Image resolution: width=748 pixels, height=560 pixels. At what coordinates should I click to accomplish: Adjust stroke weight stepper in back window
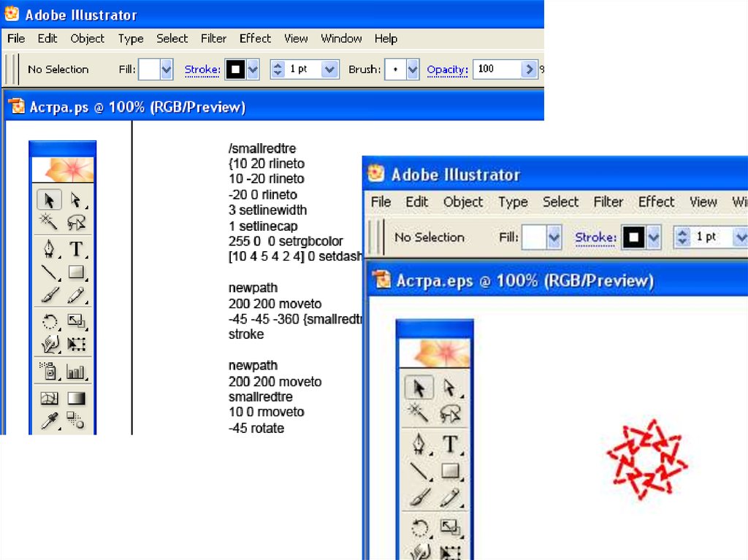click(278, 69)
